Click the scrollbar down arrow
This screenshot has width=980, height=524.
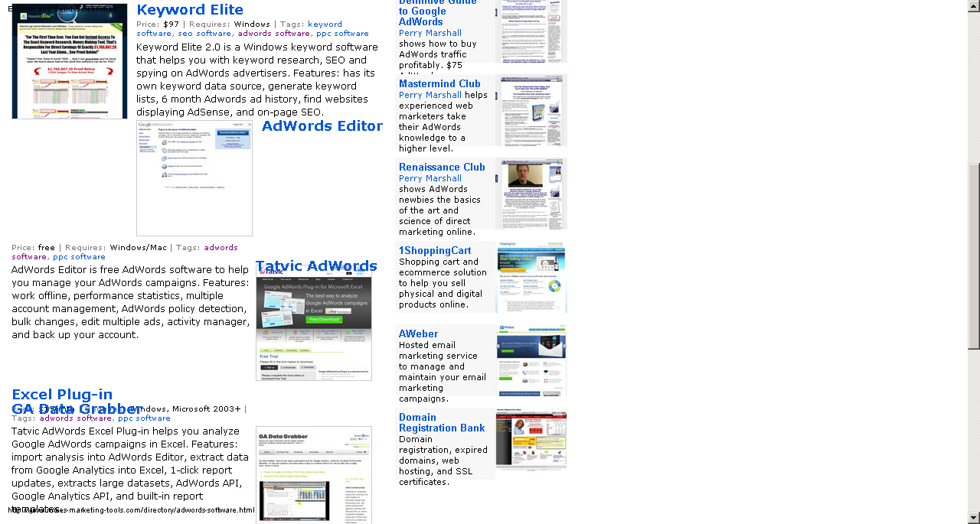[x=974, y=518]
